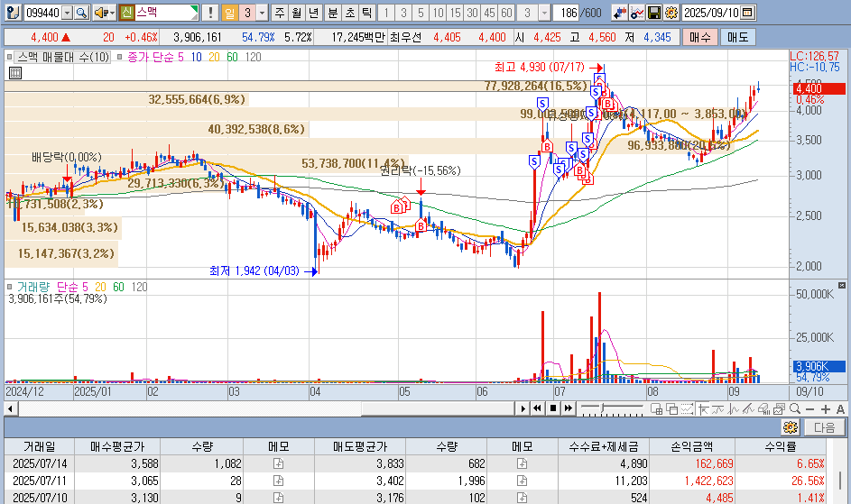Select second 초 period toggle
Viewport: 851px width, 504px height.
(350, 13)
